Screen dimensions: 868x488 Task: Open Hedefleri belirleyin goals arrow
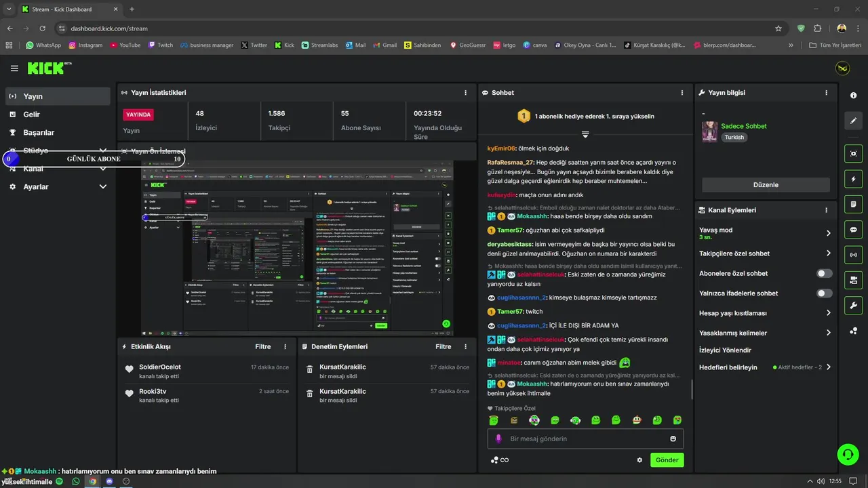click(828, 367)
